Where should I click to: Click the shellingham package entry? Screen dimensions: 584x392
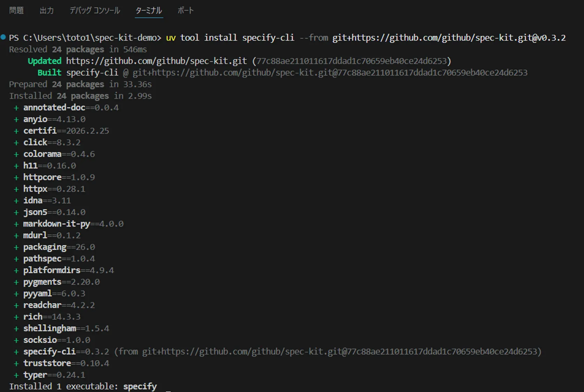(x=49, y=328)
